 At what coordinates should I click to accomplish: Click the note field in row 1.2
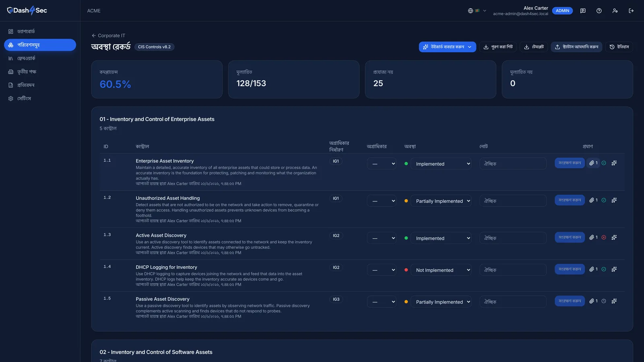513,201
